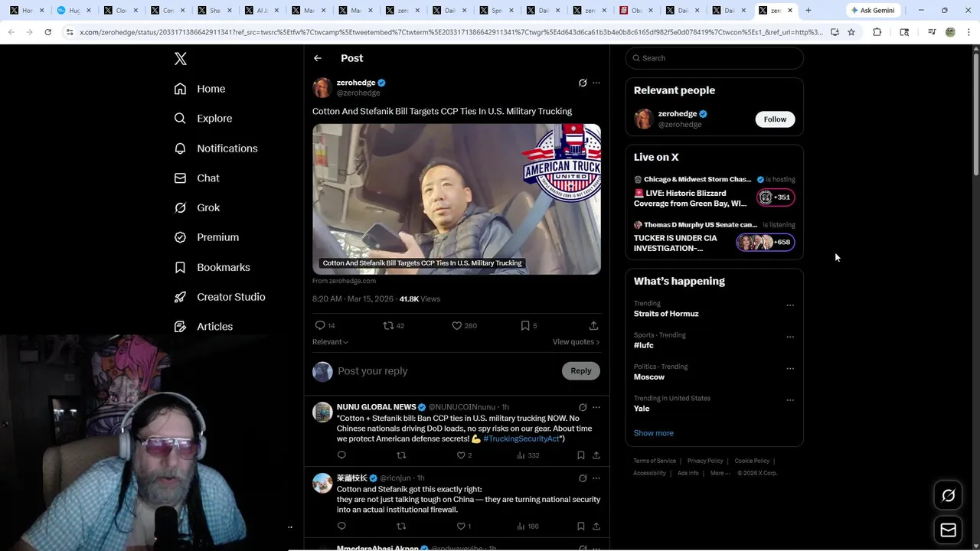Open Straits of Hormuz trending topic
The height and width of the screenshot is (551, 980).
pos(666,314)
